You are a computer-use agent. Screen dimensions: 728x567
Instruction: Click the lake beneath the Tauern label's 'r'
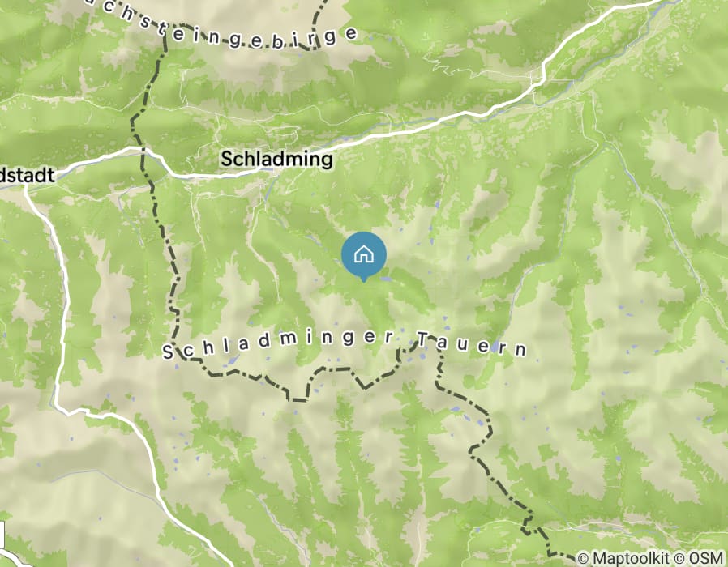[495, 346]
